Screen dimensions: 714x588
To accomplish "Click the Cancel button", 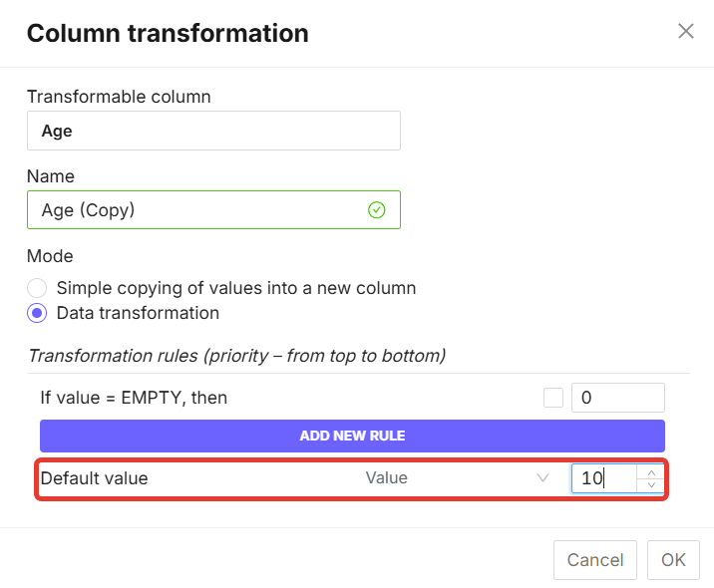I will click(595, 560).
